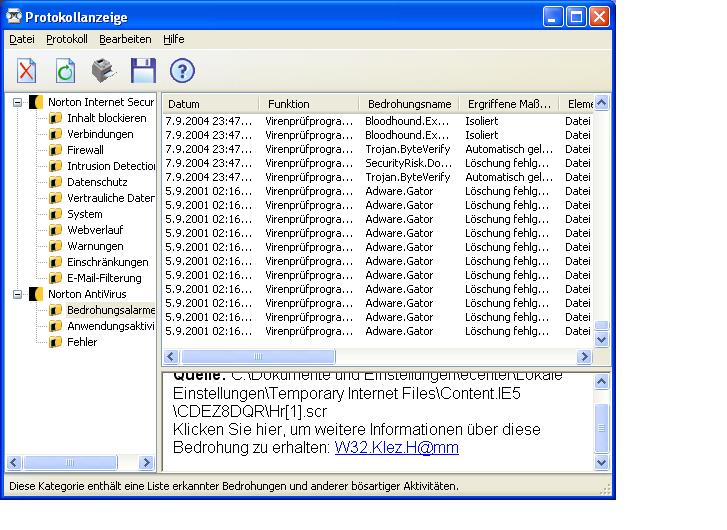The height and width of the screenshot is (530, 727).
Task: Open the Protokoll menu
Action: tap(67, 39)
